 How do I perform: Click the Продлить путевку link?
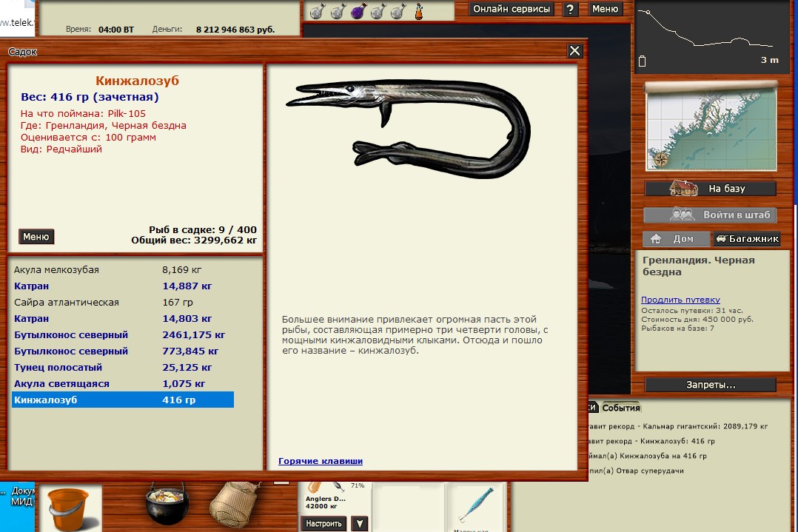pyautogui.click(x=680, y=300)
